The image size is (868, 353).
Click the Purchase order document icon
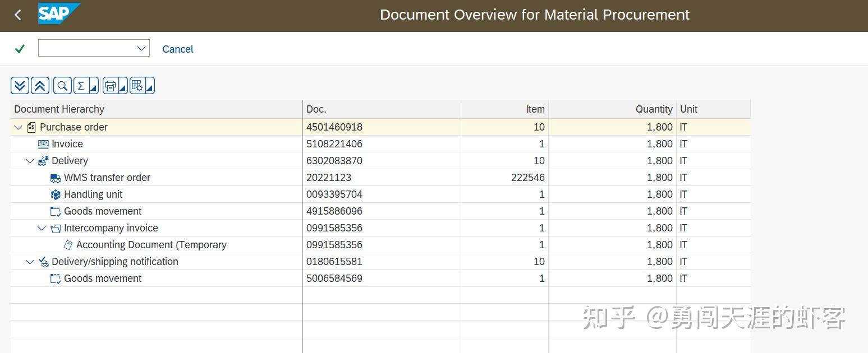(x=31, y=127)
